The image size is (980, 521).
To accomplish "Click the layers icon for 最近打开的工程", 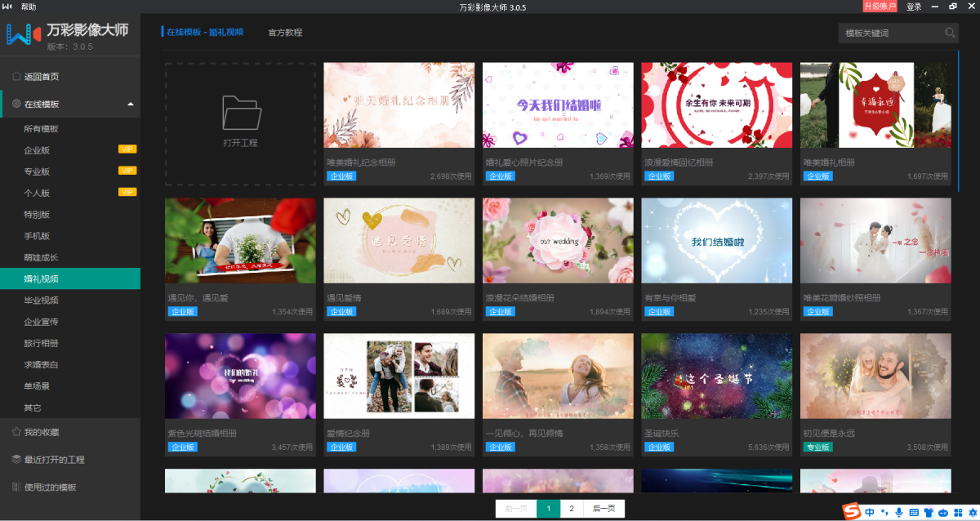I will click(16, 460).
